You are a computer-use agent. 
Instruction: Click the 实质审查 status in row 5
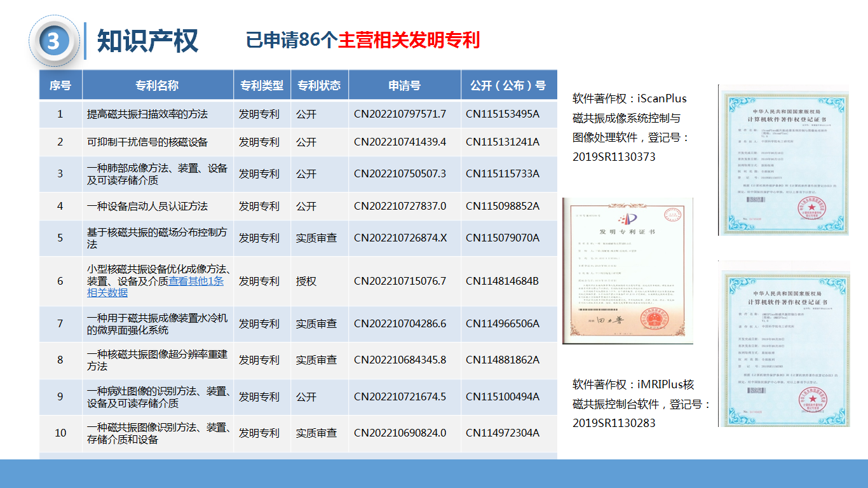[x=316, y=238]
